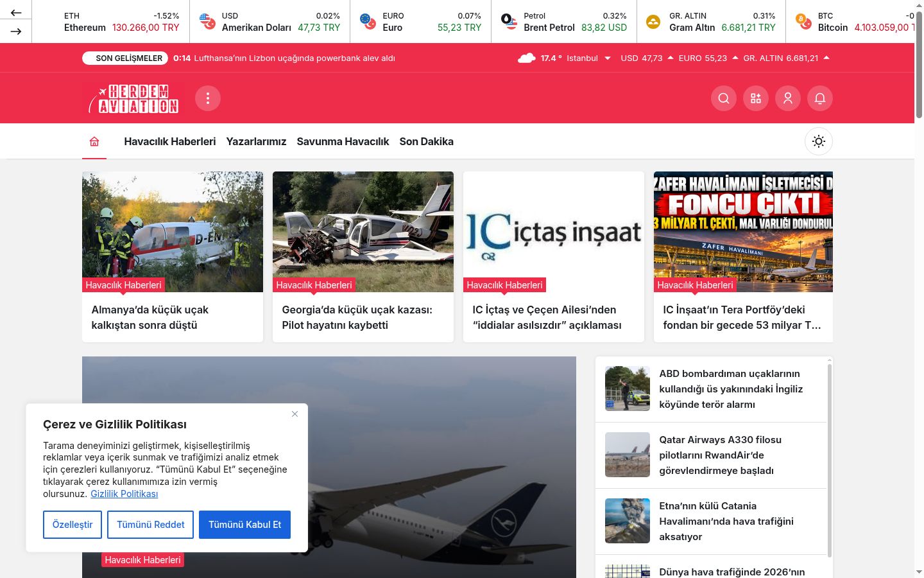Open Georgia plane crash image

363,232
